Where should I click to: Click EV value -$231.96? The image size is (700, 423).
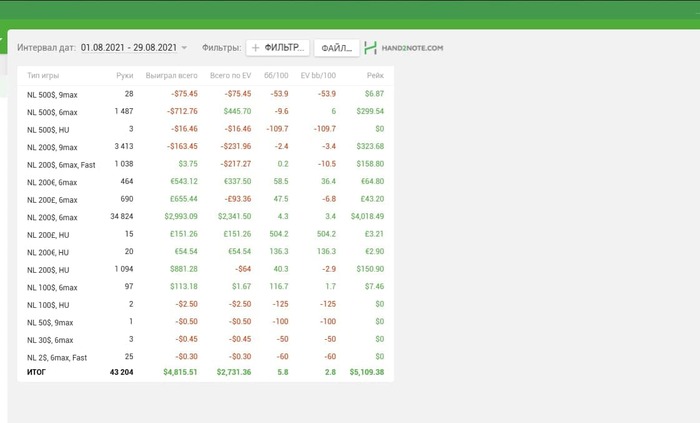tap(236, 146)
